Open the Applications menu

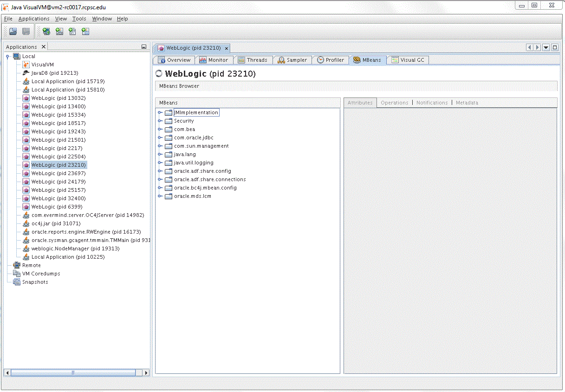click(x=34, y=19)
